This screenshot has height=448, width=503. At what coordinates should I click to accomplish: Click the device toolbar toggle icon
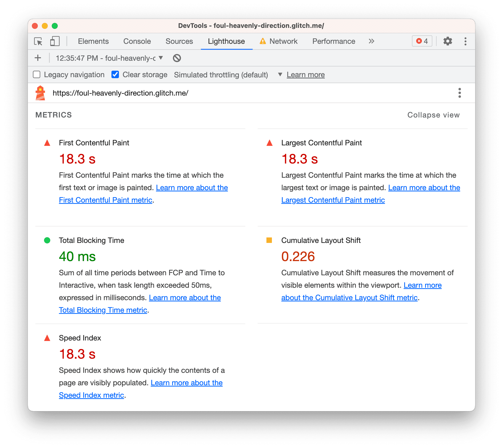[x=52, y=42]
